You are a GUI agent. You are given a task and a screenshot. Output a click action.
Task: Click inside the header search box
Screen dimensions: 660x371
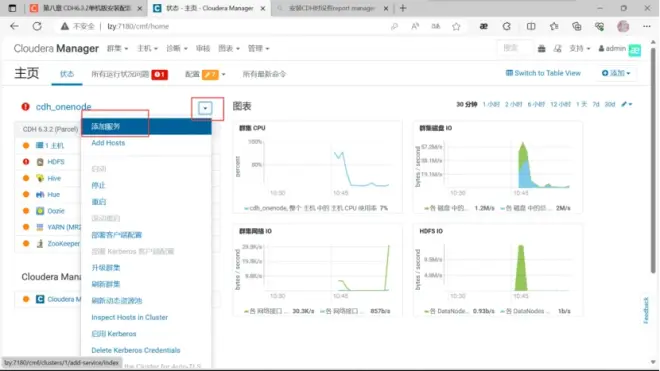pyautogui.click(x=514, y=48)
